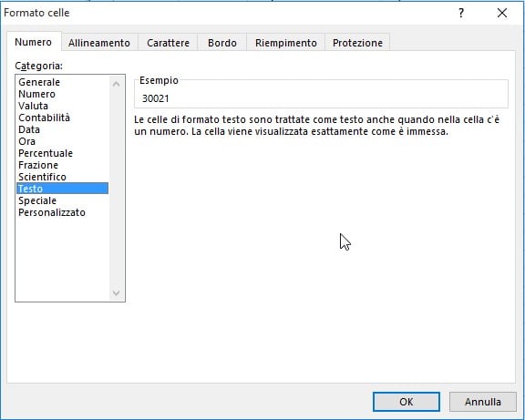The height and width of the screenshot is (420, 525).
Task: Open the Protezione tab
Action: (357, 43)
